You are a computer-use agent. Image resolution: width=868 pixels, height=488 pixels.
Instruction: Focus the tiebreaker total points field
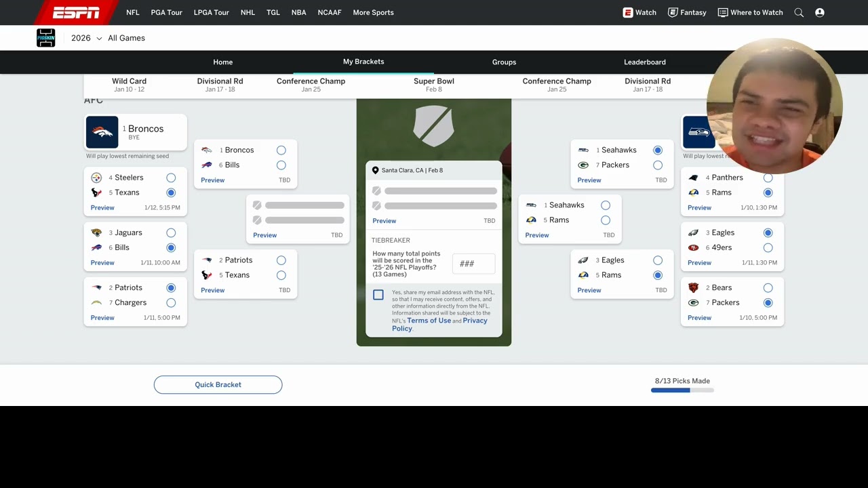pyautogui.click(x=473, y=264)
